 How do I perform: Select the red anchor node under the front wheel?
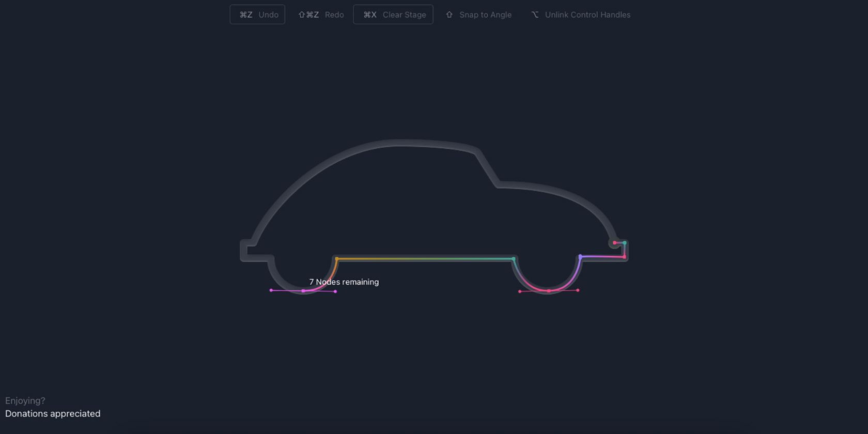(549, 291)
